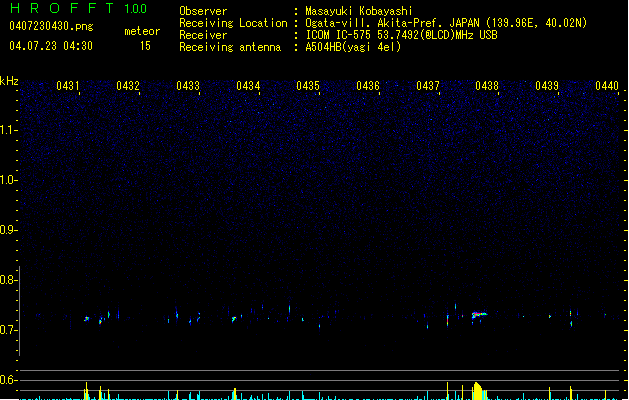The image size is (629, 400).
Task: Click the 0.9 kHz axis label
Action: pyautogui.click(x=8, y=230)
